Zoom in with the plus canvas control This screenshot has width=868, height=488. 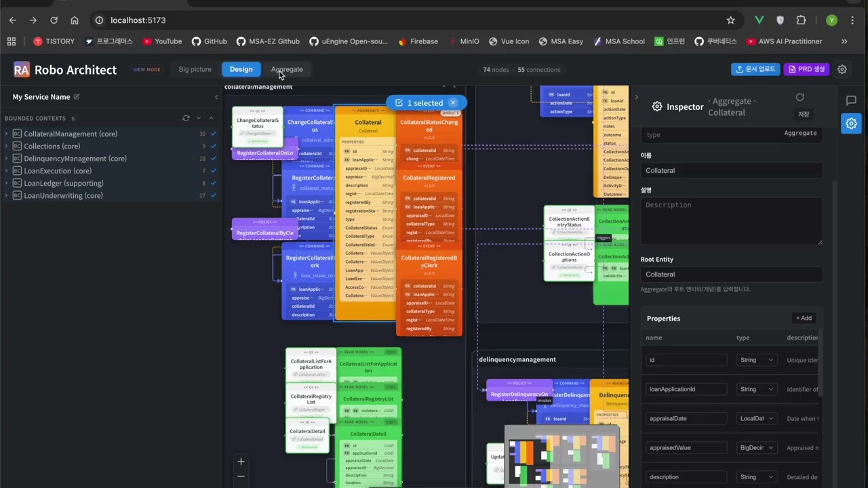(241, 462)
